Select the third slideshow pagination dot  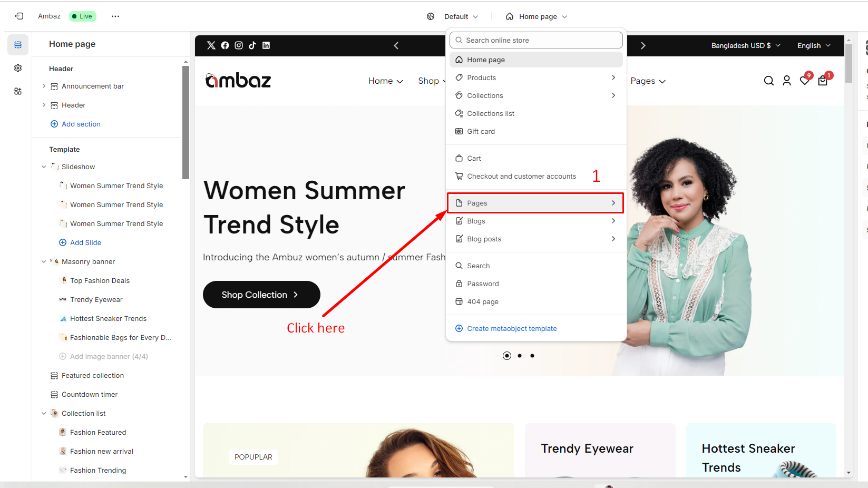[532, 356]
